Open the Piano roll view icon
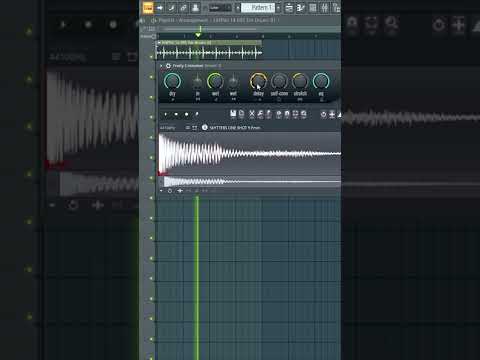The height and width of the screenshot is (360, 480). (301, 8)
